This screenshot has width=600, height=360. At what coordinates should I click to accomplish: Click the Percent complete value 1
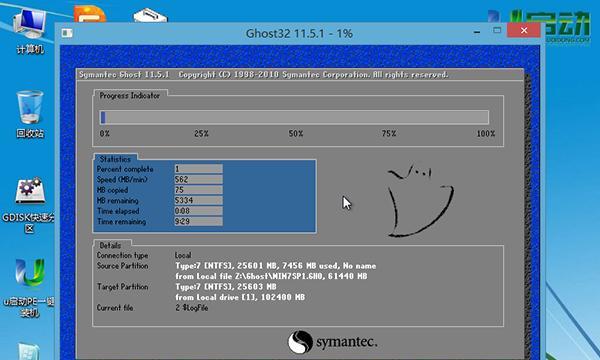(198, 169)
